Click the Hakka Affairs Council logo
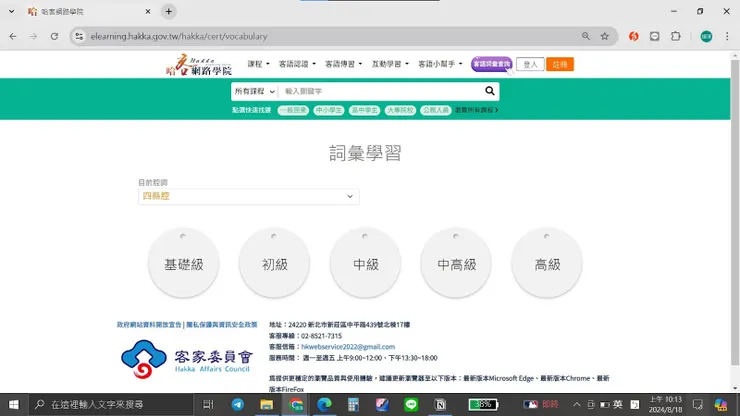The image size is (740, 416). point(187,359)
